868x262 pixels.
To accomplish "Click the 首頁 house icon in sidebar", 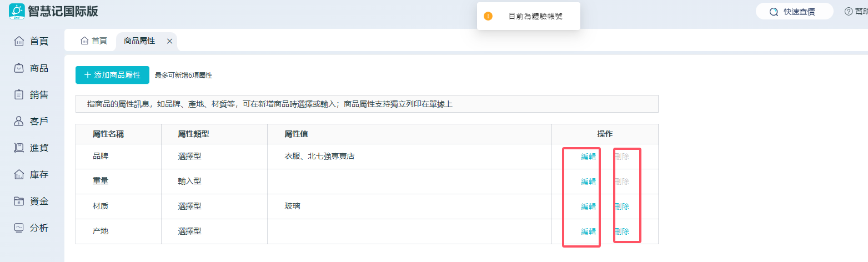I will 19,41.
